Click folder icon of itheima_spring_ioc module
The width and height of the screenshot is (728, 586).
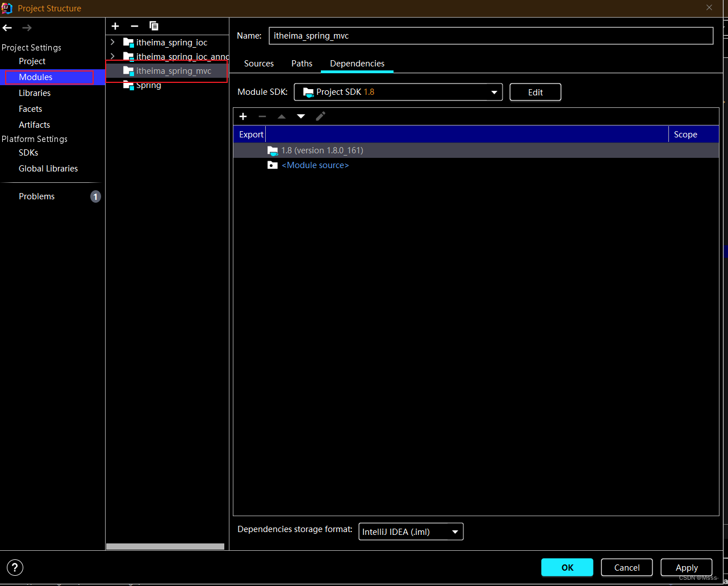(129, 43)
